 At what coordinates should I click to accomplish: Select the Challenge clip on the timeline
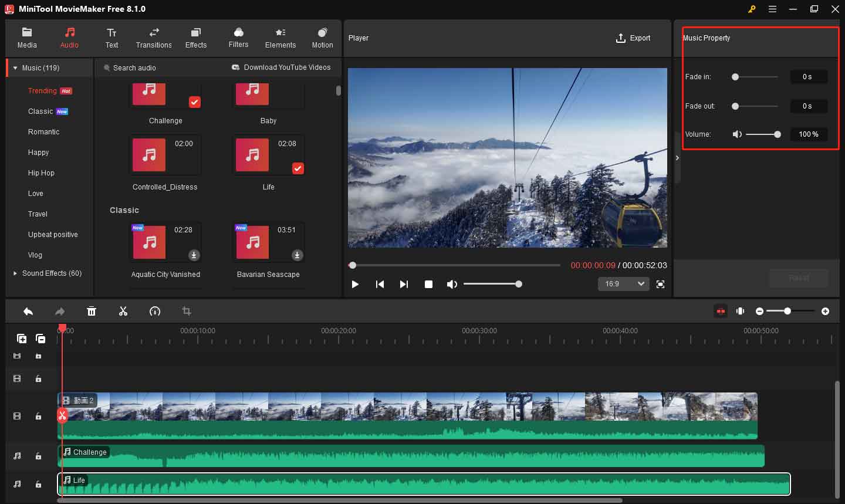411,456
